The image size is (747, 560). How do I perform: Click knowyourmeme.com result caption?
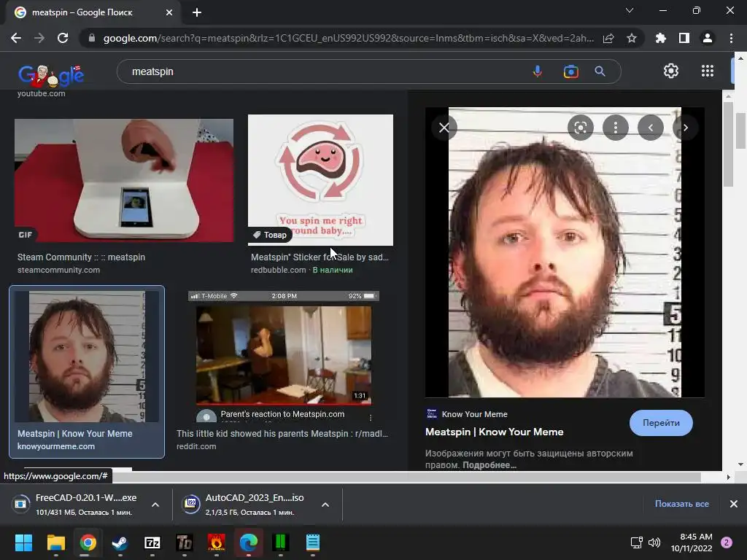(56, 447)
